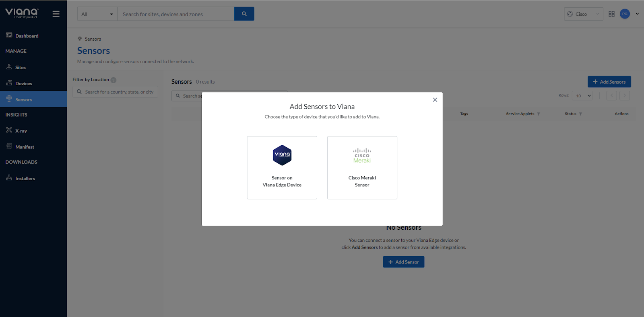Expand the user account menu arrow
Screen dimensions: 644x317
(x=637, y=14)
